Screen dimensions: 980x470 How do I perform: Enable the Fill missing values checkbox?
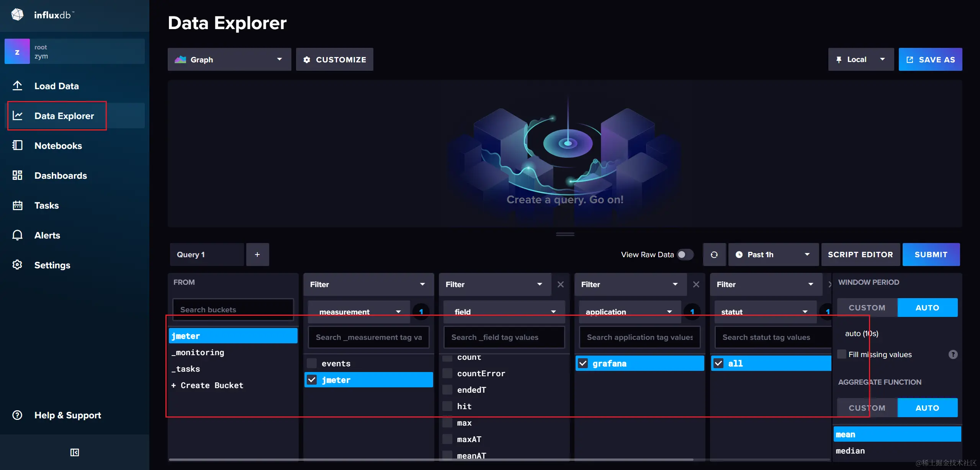click(842, 354)
